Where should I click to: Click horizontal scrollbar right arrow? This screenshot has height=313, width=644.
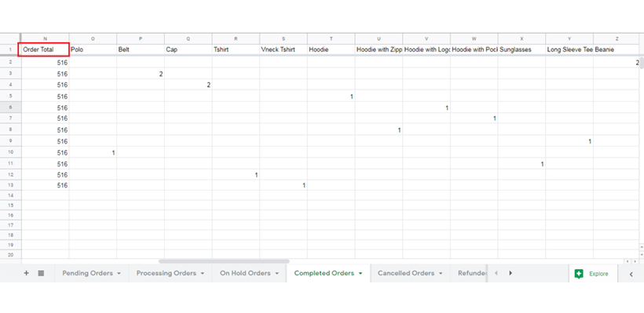click(635, 261)
